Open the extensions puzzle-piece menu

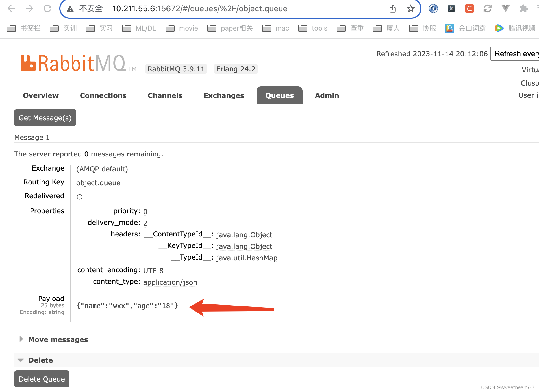point(524,8)
